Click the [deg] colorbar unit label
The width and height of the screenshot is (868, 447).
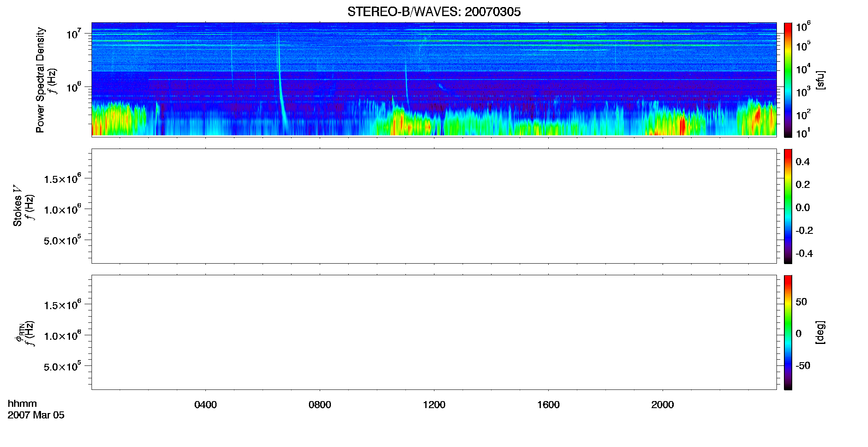tap(820, 332)
